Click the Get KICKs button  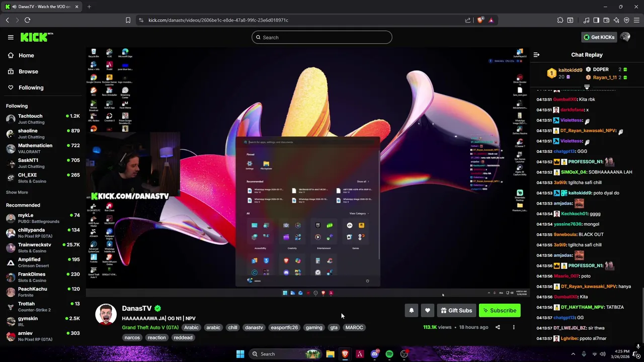click(599, 37)
